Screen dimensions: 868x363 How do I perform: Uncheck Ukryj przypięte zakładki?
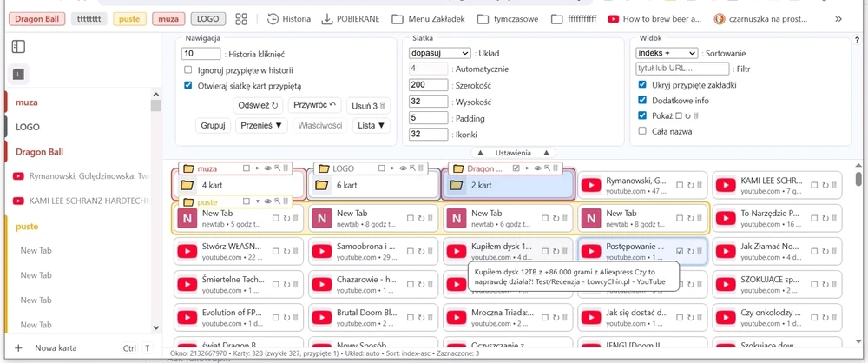click(x=642, y=85)
